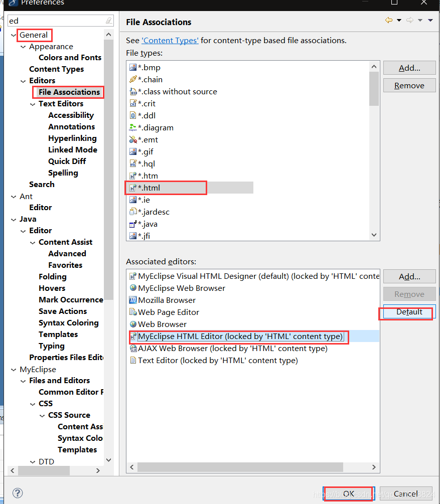Select the Web Browser globe icon

pos(133,324)
